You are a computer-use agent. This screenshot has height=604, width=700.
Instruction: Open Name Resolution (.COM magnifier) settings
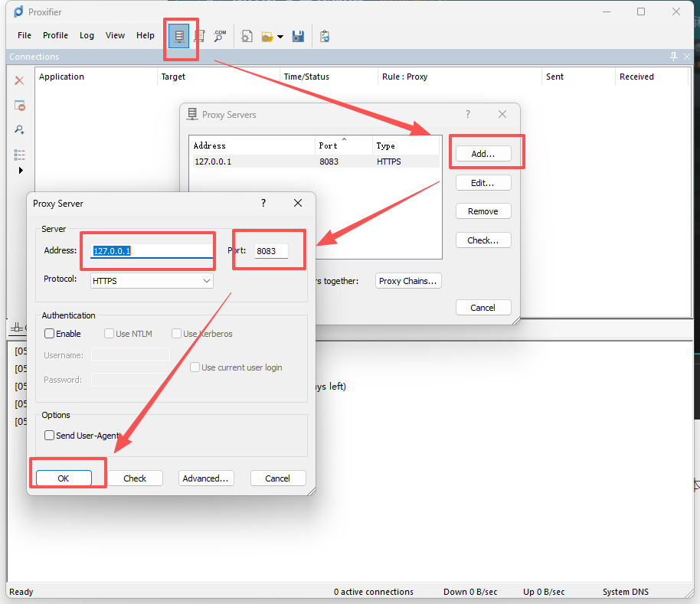tap(220, 36)
